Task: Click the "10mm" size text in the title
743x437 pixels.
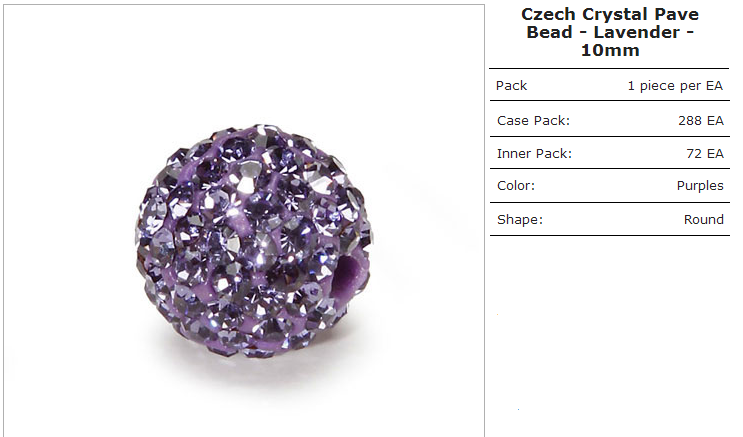Action: 610,50
